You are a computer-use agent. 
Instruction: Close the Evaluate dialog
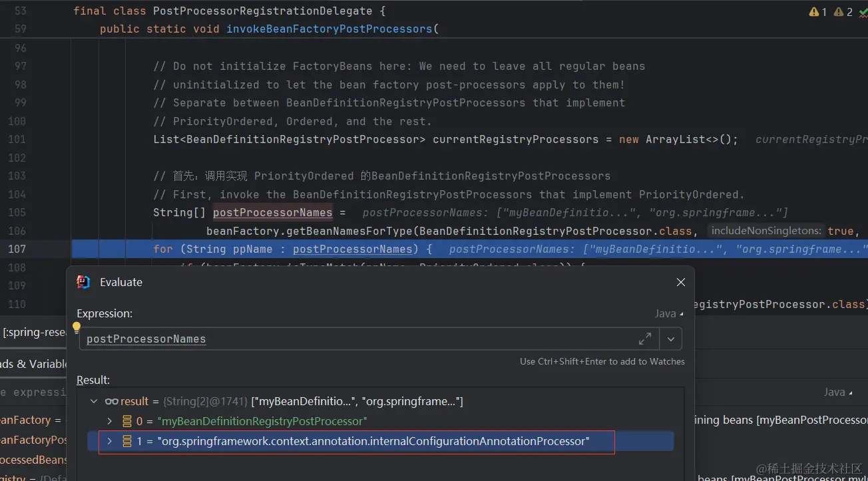680,281
